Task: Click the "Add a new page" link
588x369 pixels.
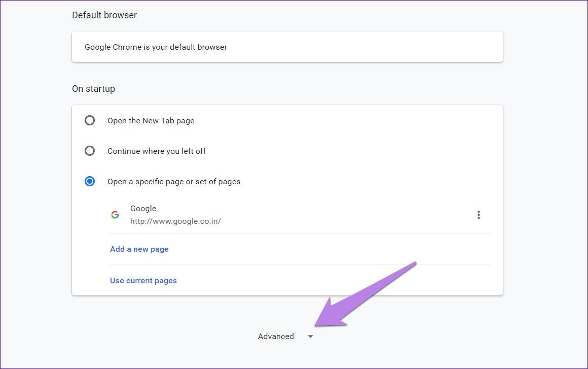Action: point(139,249)
